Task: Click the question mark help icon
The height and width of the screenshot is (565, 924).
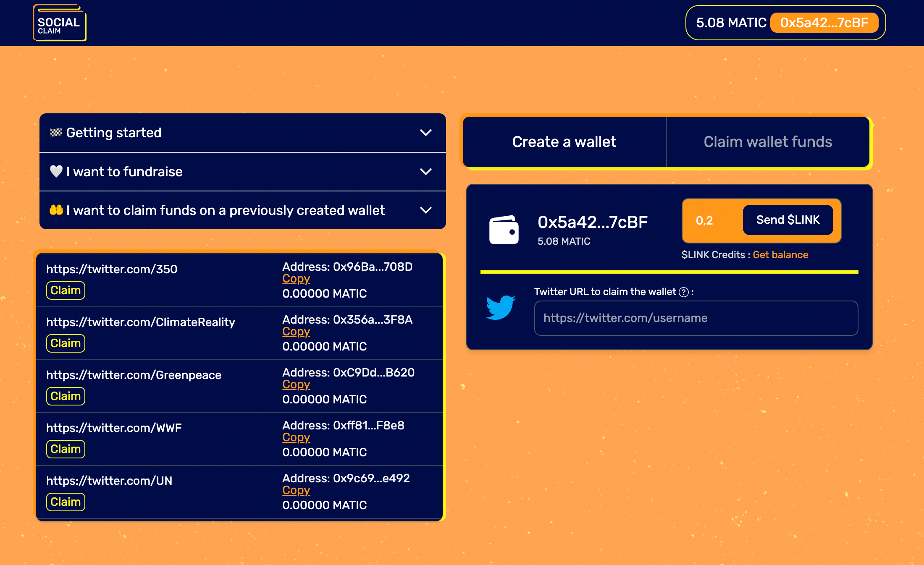Action: tap(684, 292)
